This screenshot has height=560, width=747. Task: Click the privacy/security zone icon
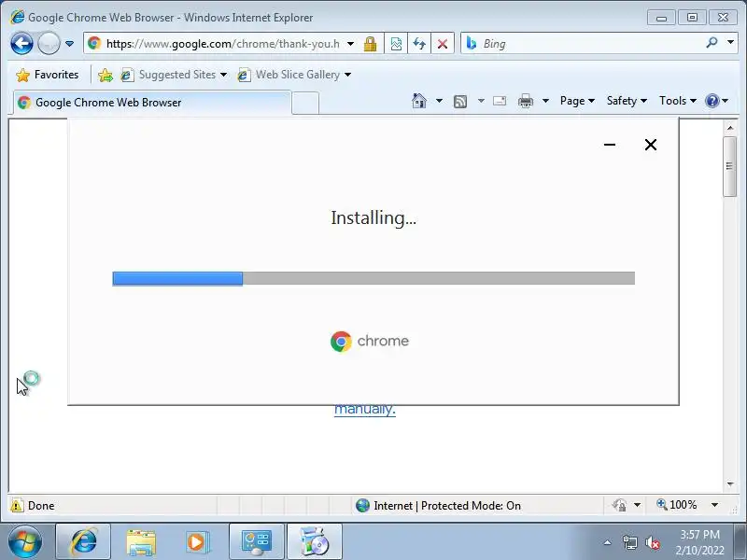619,505
